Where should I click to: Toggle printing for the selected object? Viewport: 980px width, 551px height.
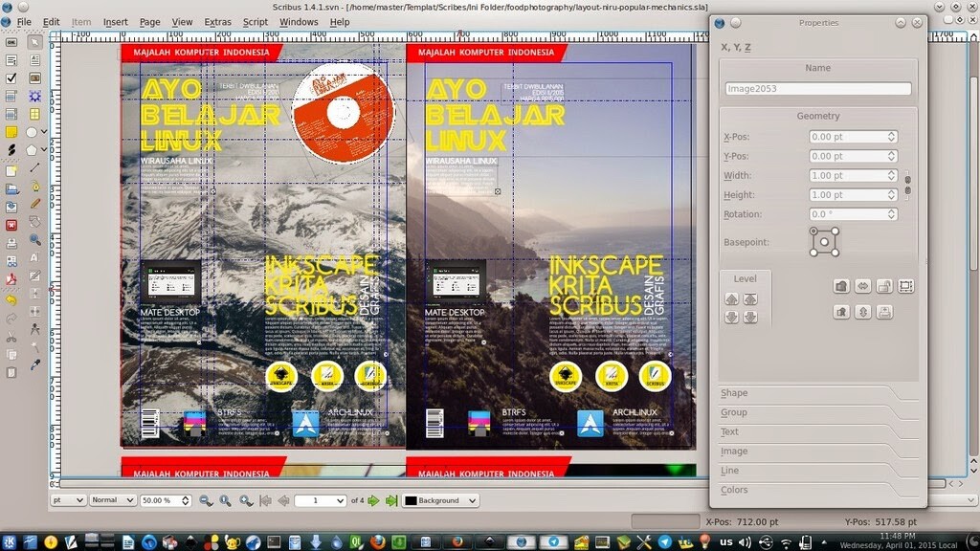[x=883, y=311]
